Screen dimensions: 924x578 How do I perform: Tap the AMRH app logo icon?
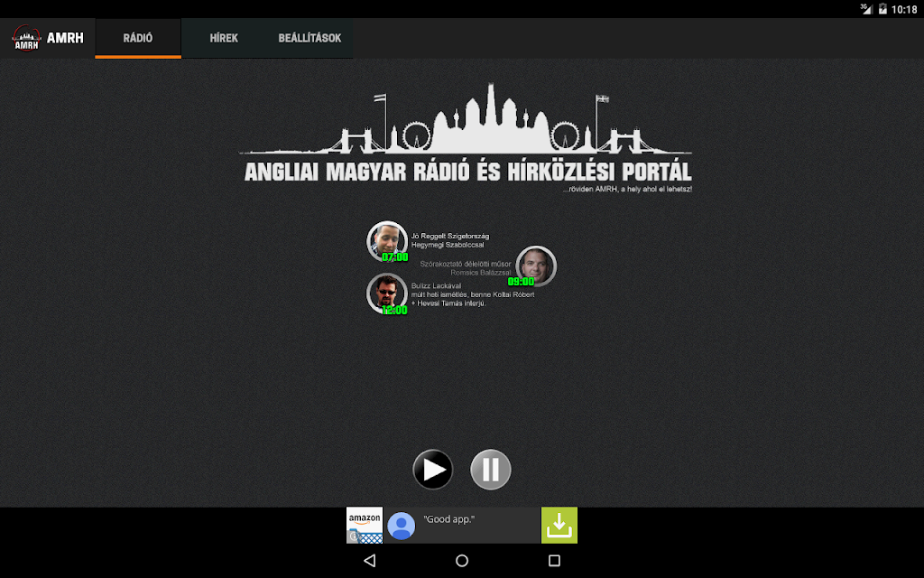coord(26,38)
